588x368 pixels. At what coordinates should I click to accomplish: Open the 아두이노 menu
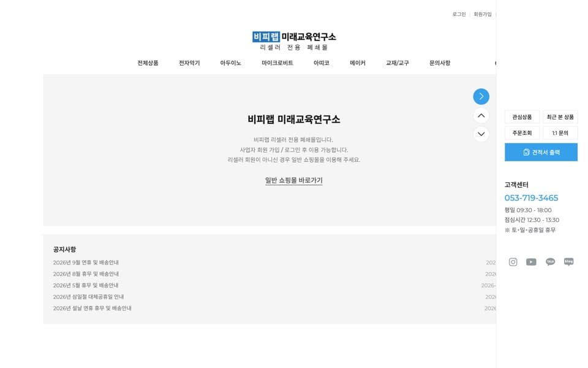(231, 63)
